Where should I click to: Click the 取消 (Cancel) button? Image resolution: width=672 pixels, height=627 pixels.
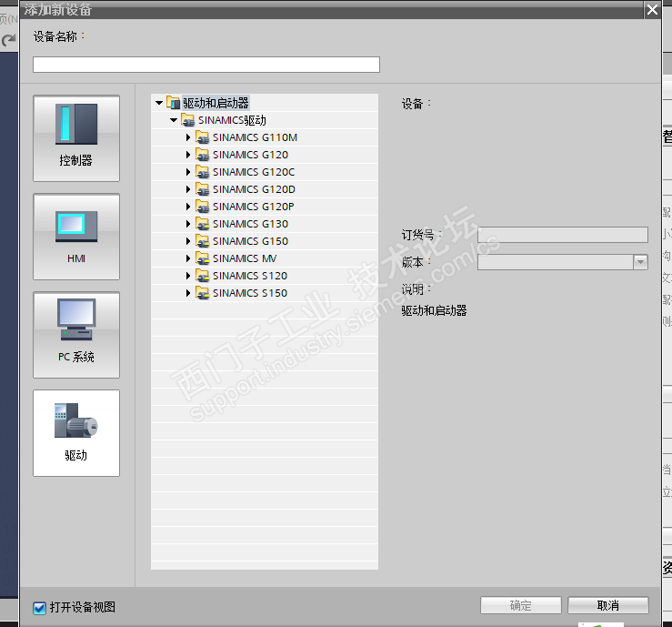pyautogui.click(x=608, y=605)
